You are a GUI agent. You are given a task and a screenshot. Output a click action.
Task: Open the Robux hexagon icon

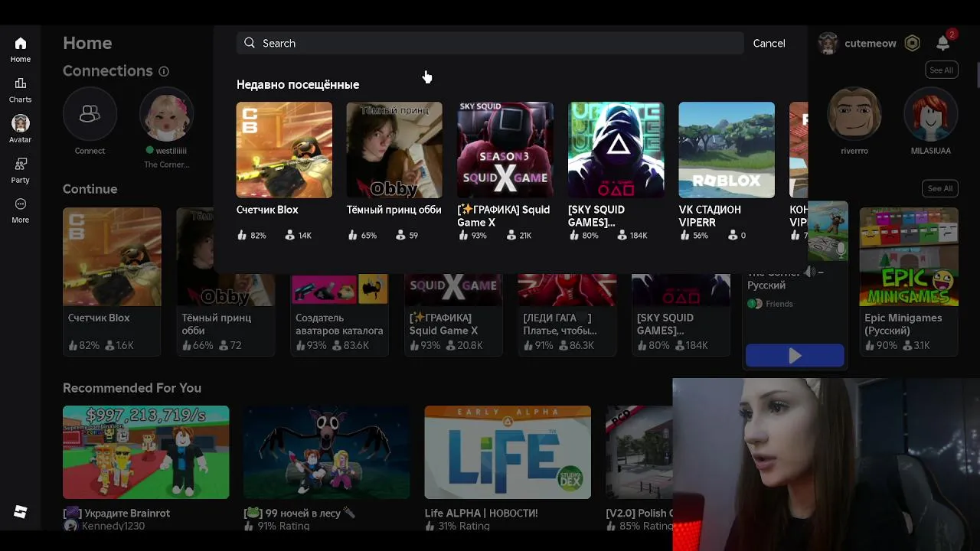point(912,44)
